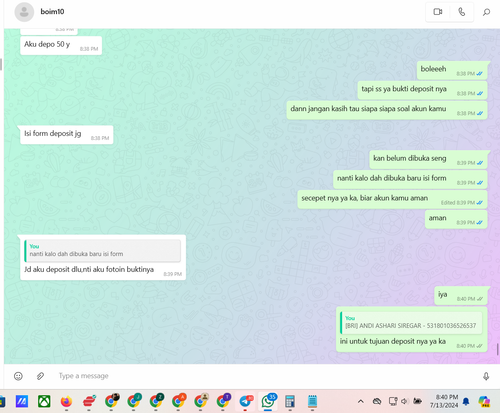The height and width of the screenshot is (413, 500).
Task: Select message 'Isi form deposit jg'
Action: pos(67,135)
